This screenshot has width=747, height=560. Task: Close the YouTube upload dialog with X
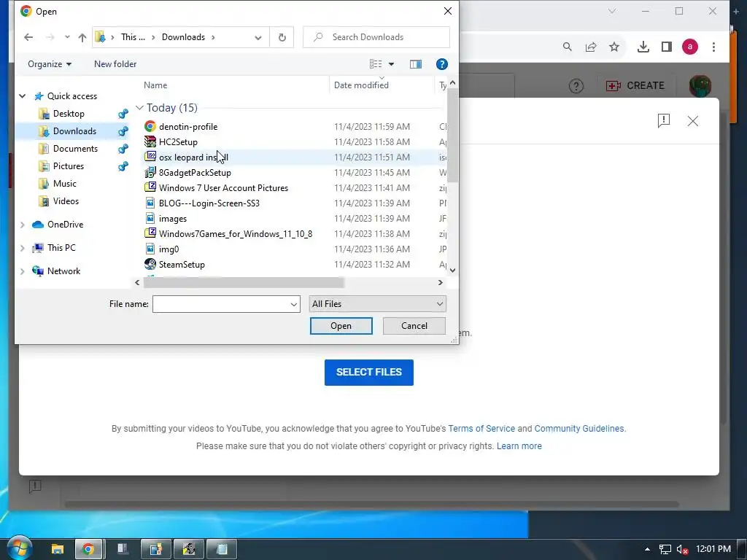coord(693,121)
